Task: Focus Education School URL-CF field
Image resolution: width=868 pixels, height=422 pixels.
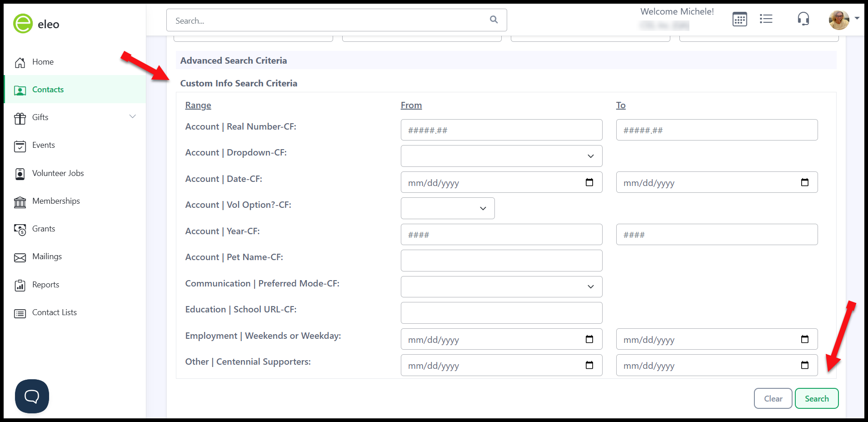Action: click(502, 313)
